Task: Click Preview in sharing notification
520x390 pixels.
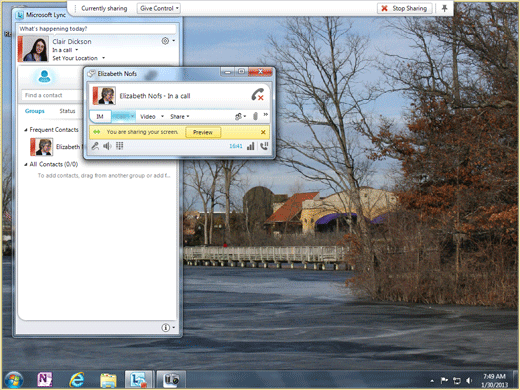Action: pos(203,132)
